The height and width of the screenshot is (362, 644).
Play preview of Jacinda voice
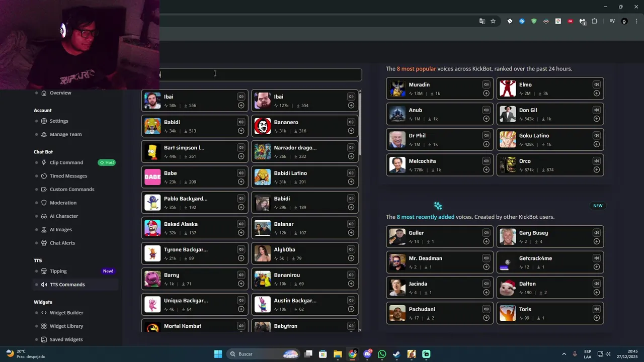click(486, 284)
